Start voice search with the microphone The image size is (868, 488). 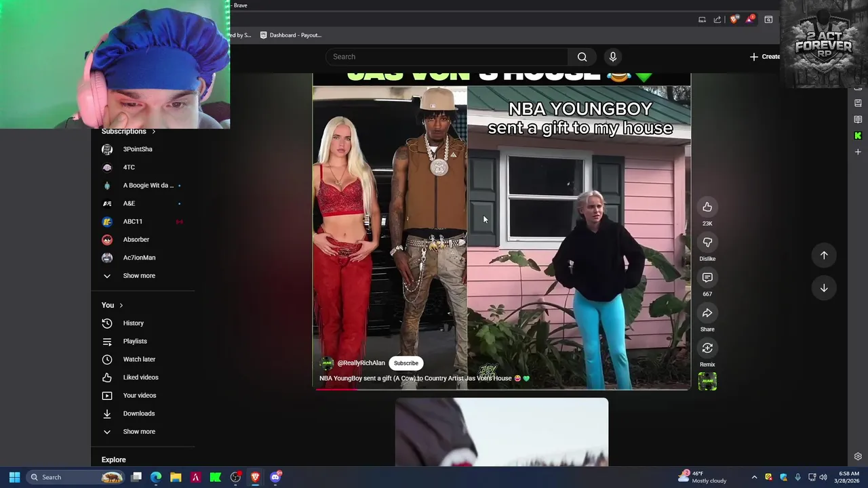(x=612, y=57)
